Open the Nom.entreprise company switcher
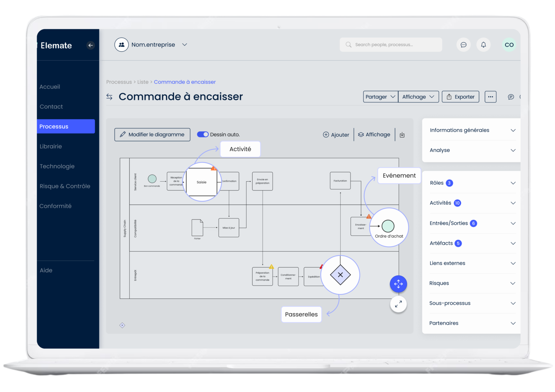The image size is (555, 392). (x=152, y=44)
